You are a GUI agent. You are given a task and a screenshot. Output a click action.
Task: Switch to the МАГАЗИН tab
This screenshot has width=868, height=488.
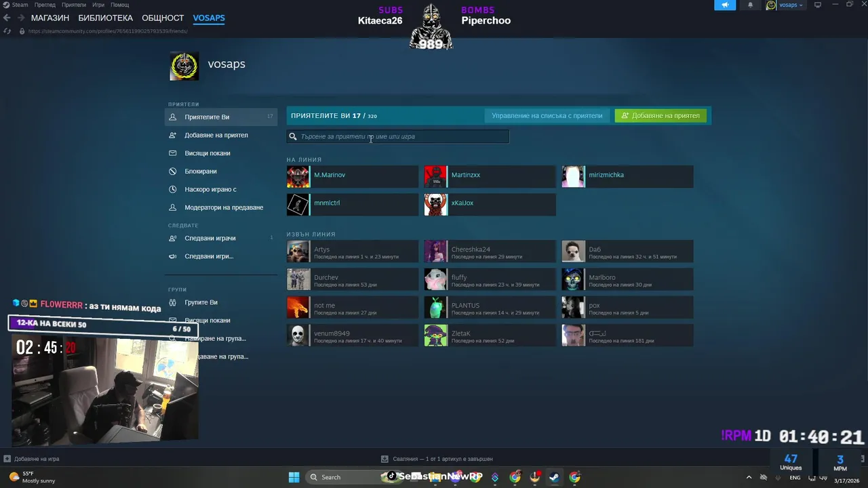50,18
